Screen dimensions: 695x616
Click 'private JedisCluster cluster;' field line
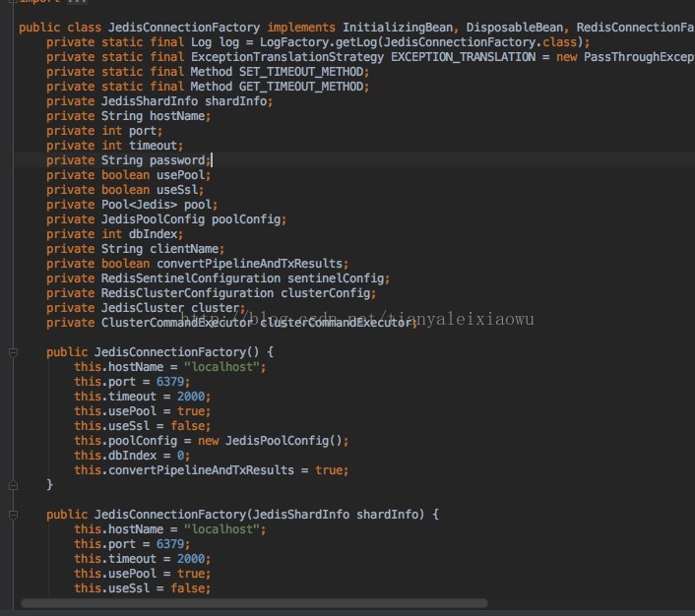point(146,308)
